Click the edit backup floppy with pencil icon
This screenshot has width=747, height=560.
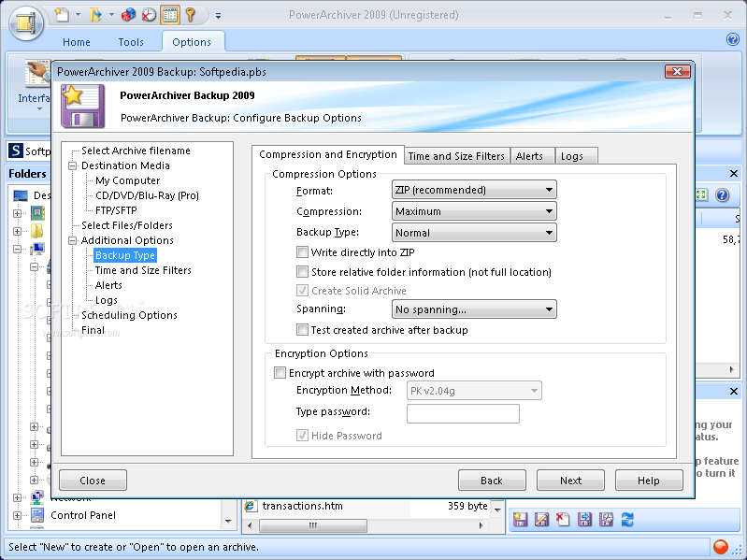tap(541, 520)
